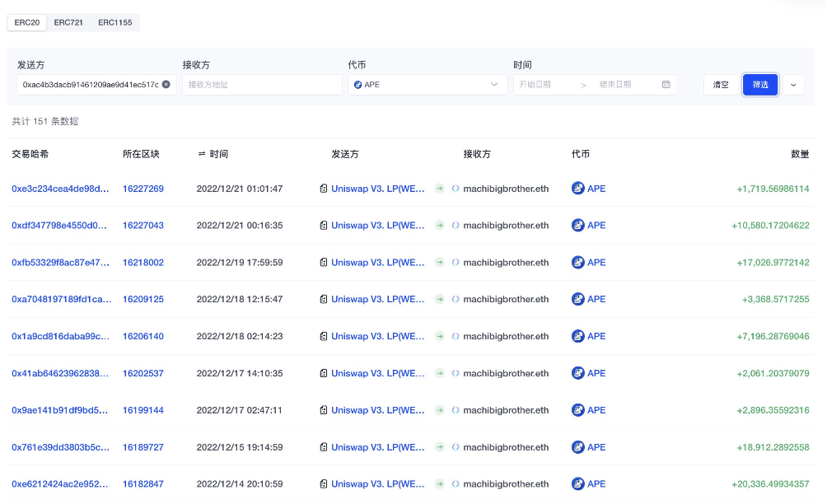The image size is (827, 504).
Task: Click green arrow icon in the 16218002 row
Action: [x=440, y=263]
